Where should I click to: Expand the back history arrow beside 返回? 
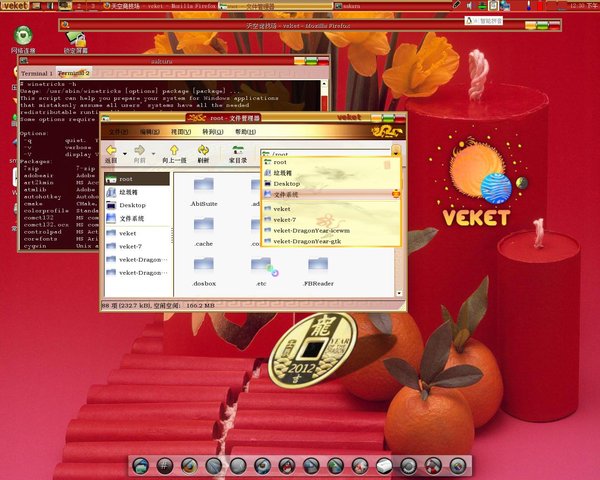[125, 152]
